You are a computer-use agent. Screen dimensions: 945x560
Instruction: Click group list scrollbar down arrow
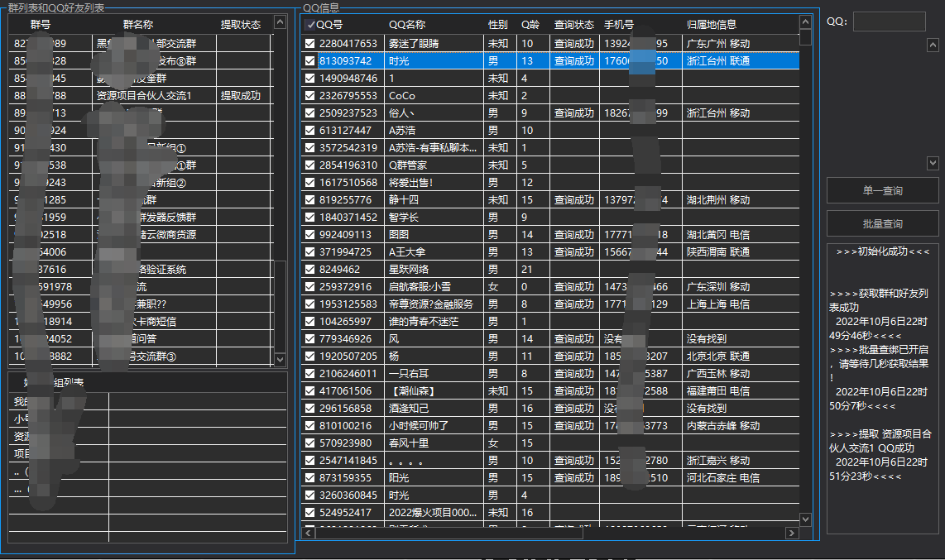[x=280, y=359]
